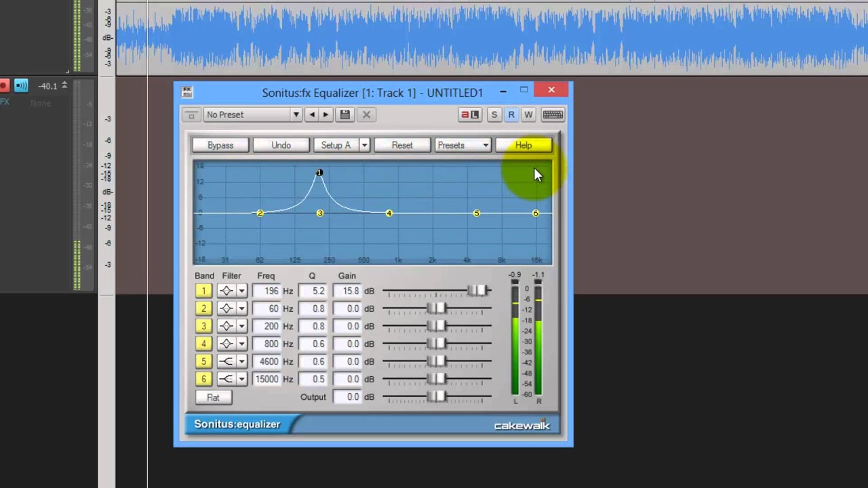
Task: Enable automation Read R button
Action: pyautogui.click(x=511, y=115)
